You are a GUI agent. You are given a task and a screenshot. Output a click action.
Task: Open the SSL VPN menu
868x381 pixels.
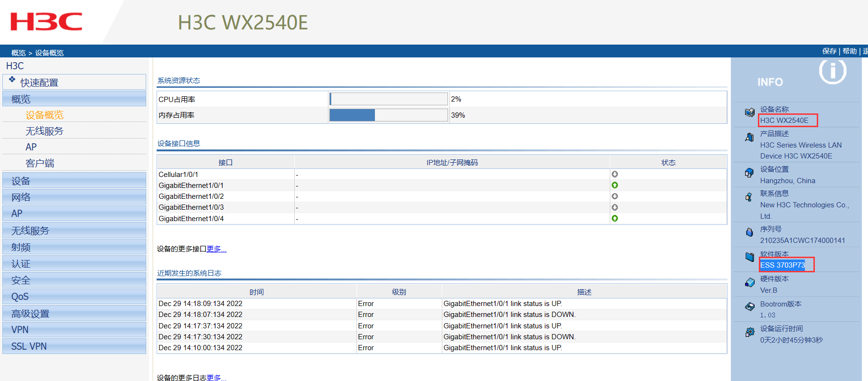pos(74,346)
